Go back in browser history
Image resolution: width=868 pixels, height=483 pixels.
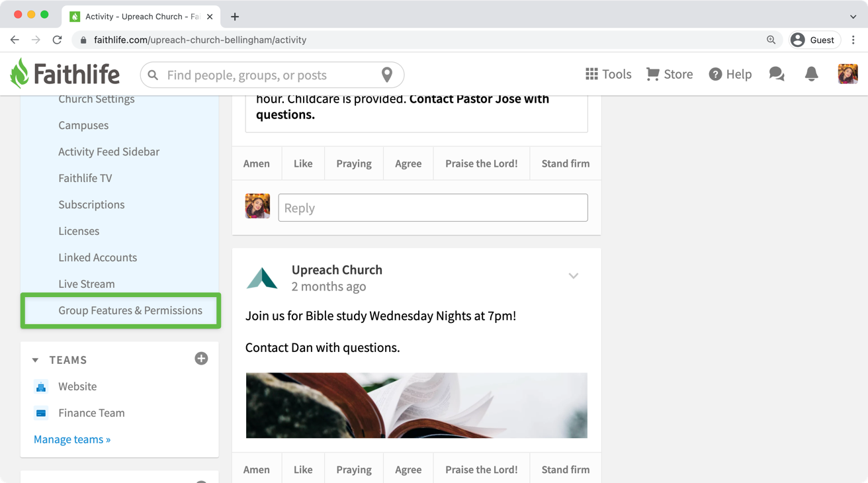pyautogui.click(x=15, y=40)
